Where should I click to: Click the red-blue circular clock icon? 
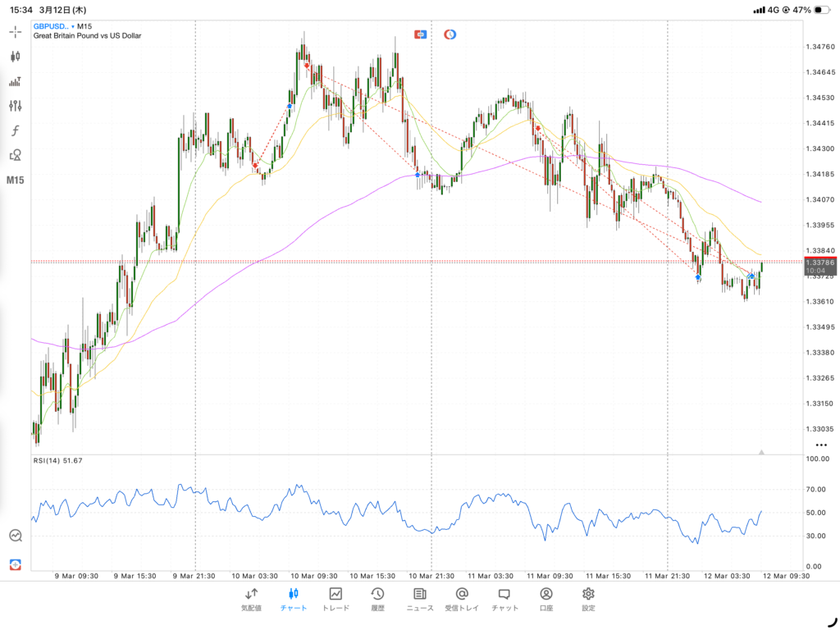point(450,34)
